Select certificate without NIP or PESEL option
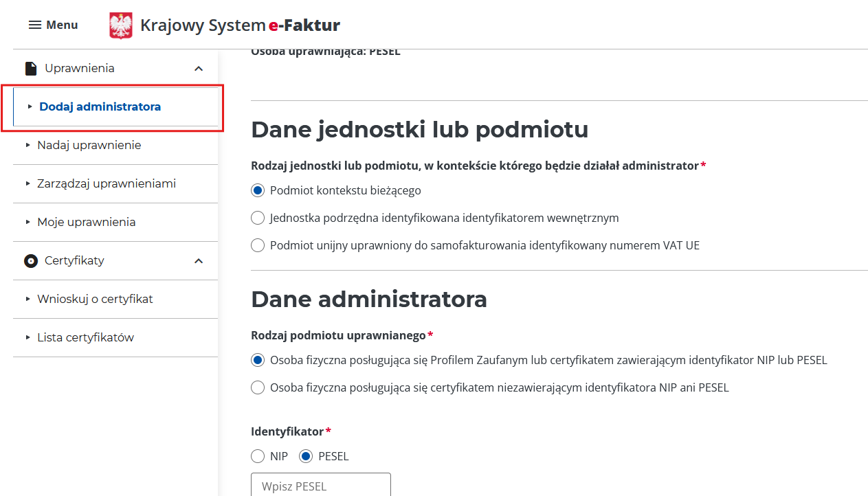 coord(258,387)
